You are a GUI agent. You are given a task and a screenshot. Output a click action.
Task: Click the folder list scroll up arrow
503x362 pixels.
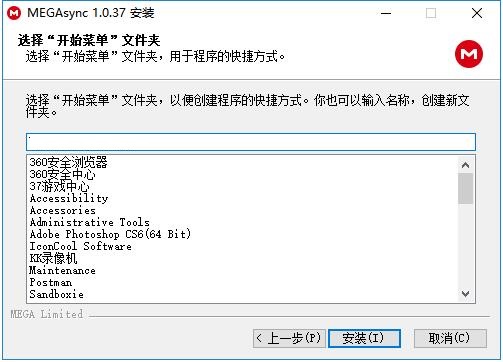pos(465,165)
